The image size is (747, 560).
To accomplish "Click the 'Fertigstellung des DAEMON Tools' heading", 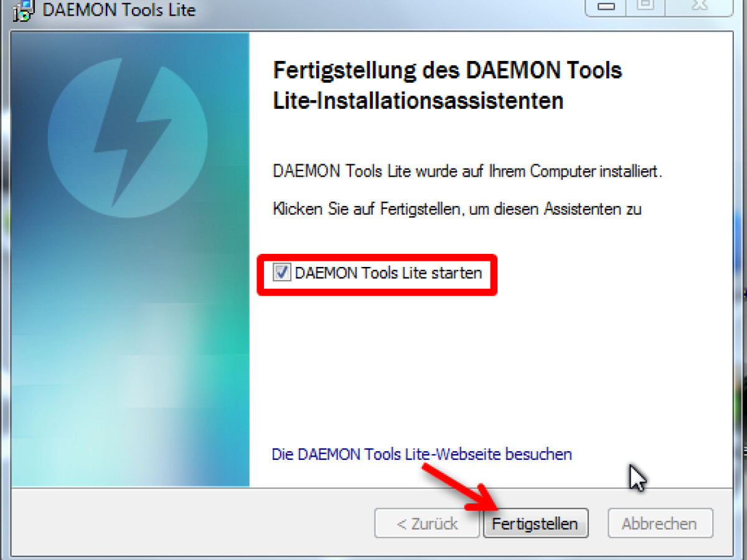I will tap(448, 70).
